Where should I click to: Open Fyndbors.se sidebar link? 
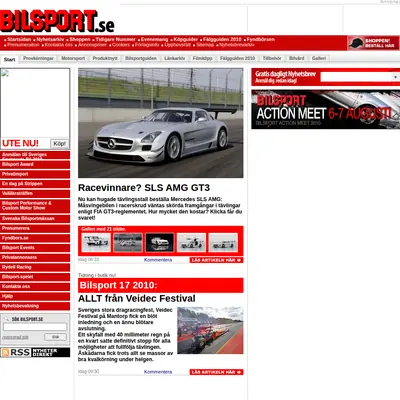pos(35,238)
